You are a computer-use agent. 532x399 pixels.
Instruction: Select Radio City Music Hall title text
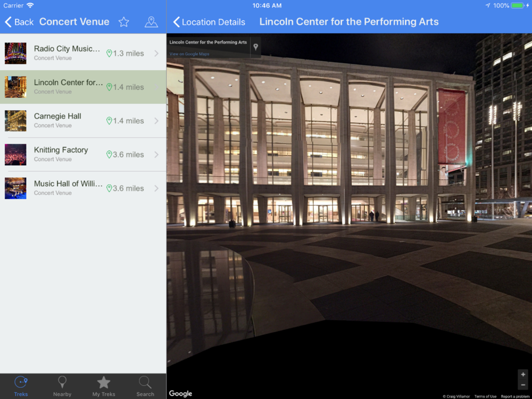tap(67, 49)
